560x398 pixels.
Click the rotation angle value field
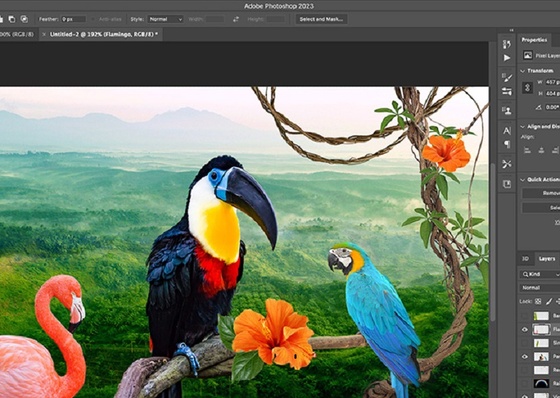pyautogui.click(x=552, y=107)
